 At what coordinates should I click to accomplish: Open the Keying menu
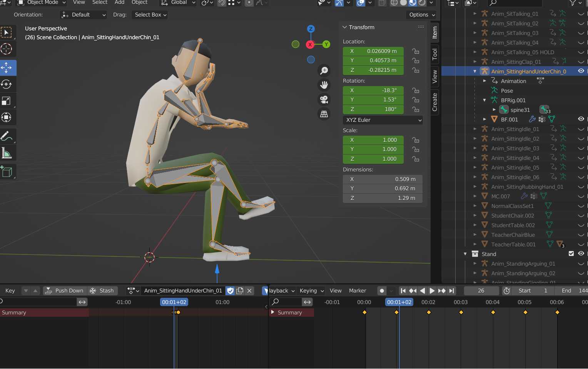pyautogui.click(x=312, y=291)
